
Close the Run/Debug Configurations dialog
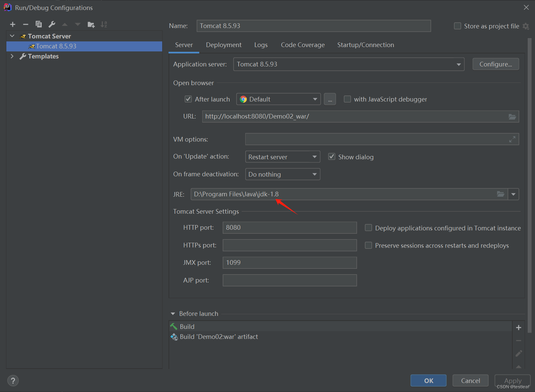click(526, 7)
